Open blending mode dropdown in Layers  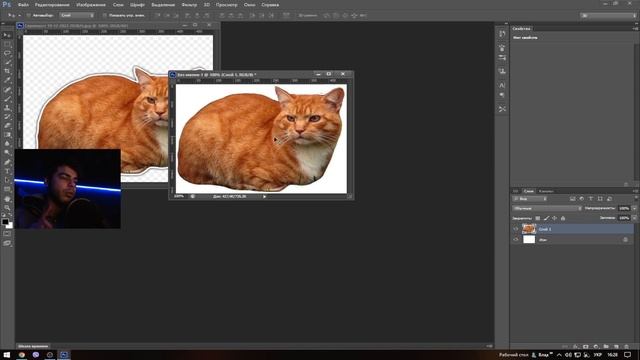547,208
